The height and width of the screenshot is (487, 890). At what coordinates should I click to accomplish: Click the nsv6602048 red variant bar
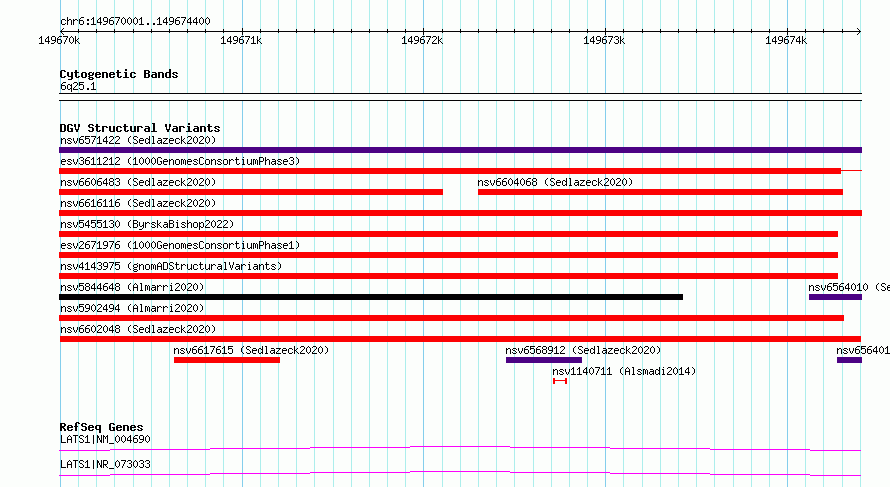click(x=460, y=339)
